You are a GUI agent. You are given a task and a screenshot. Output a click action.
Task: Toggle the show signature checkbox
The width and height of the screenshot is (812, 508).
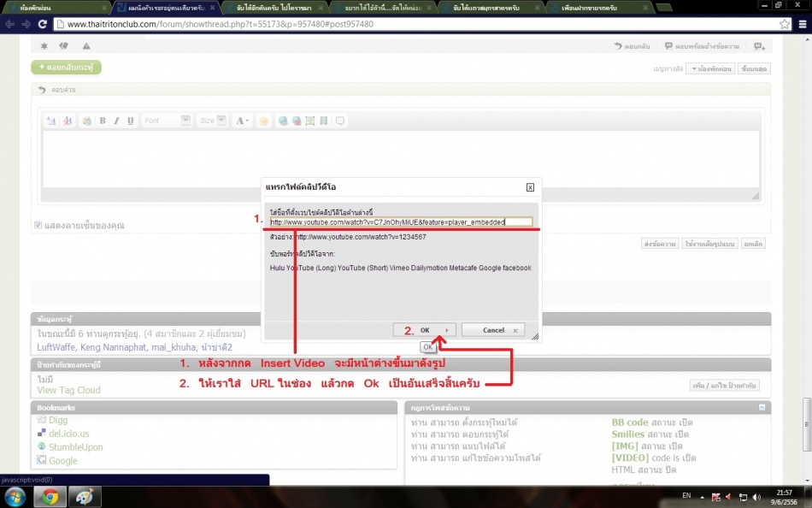coord(37,226)
